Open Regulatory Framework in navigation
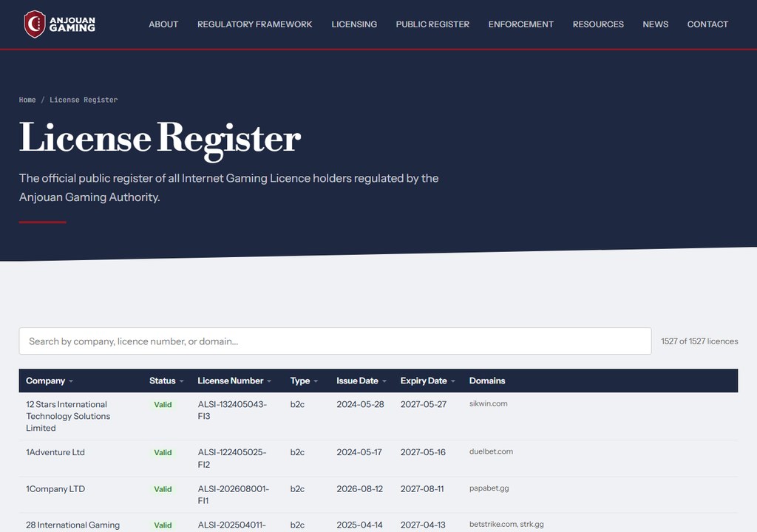 coord(254,24)
